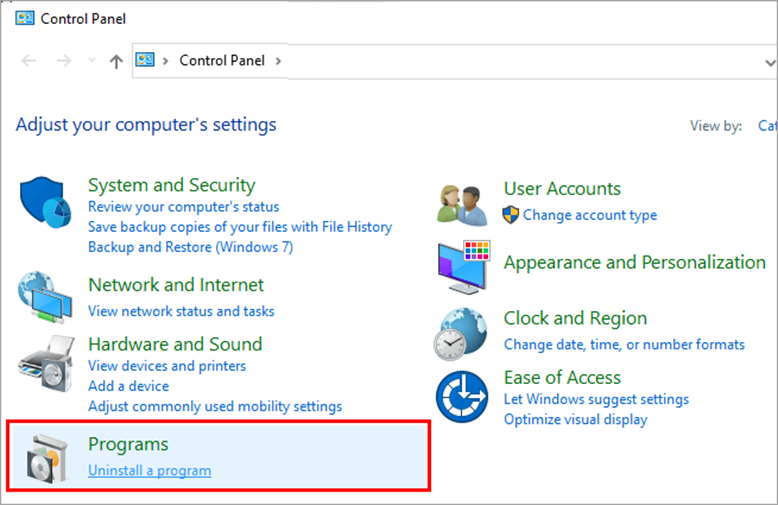Select Control Panel breadcrumb in address bar
The height and width of the screenshot is (505, 778).
pos(222,61)
